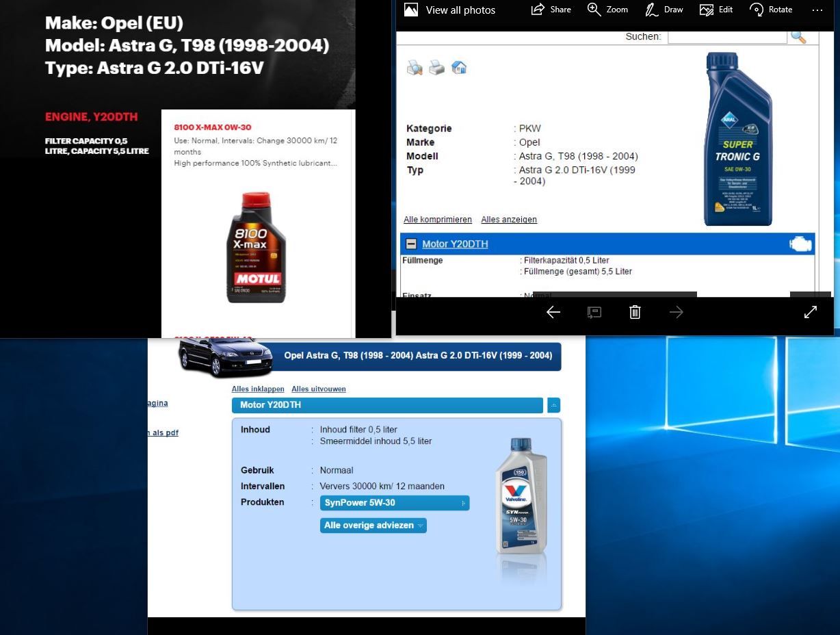Click 'Filterkapazität 0,5 Liter' text
Viewport: 840px width, 635px height.
[x=566, y=260]
